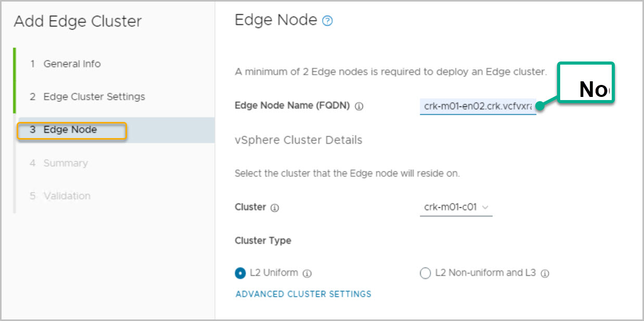This screenshot has height=321, width=644.
Task: Click the info icon beside Cluster label
Action: 275,208
